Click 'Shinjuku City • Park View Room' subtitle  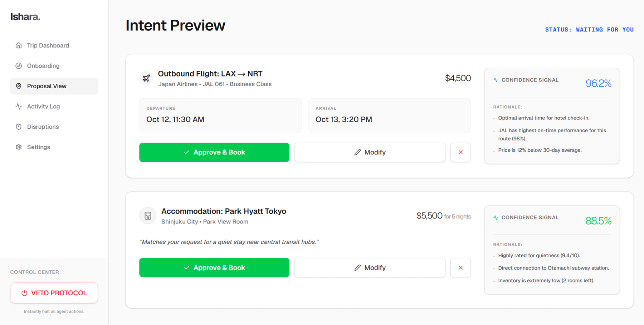pos(205,222)
